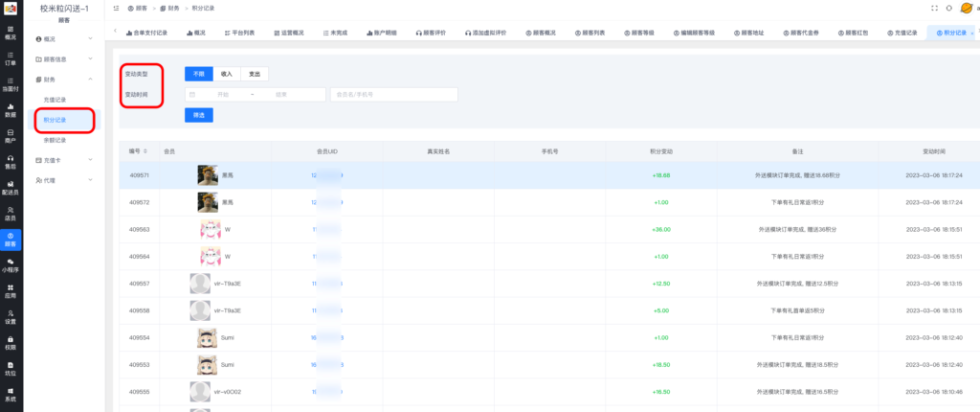Screen dimensions: 980x412
Task: Select 支出 change type filter
Action: (255, 74)
